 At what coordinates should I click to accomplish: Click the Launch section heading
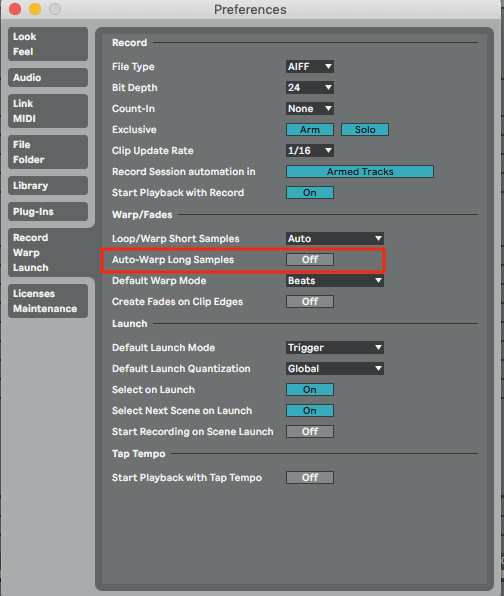(x=130, y=324)
